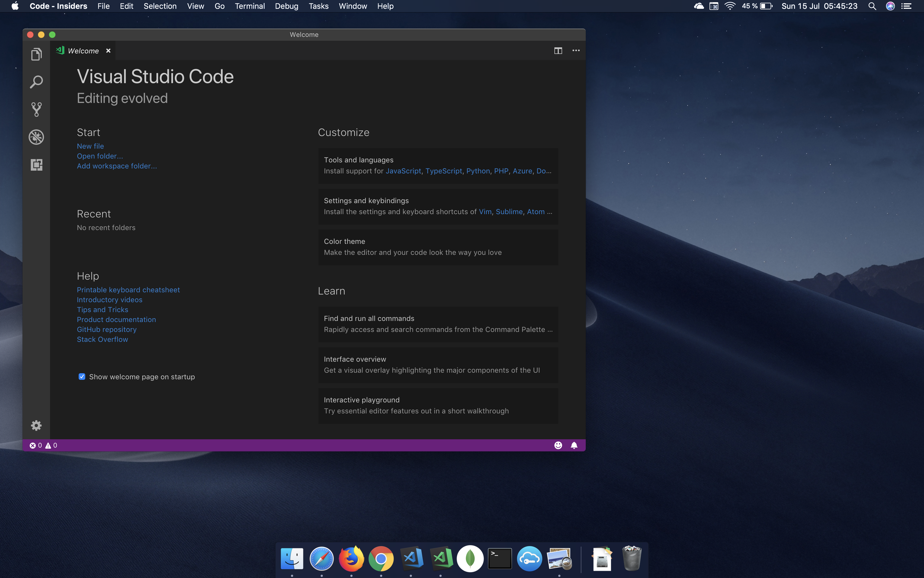Click the Open folder... link
This screenshot has width=924, height=578.
coord(100,156)
